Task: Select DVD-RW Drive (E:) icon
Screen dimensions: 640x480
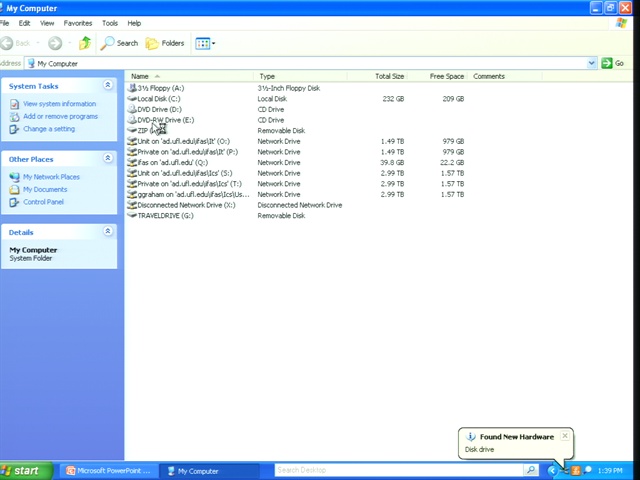Action: coord(132,120)
